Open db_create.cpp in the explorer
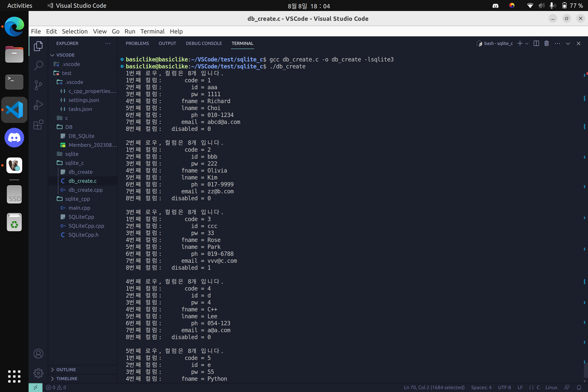Image resolution: width=588 pixels, height=392 pixels. (86, 190)
